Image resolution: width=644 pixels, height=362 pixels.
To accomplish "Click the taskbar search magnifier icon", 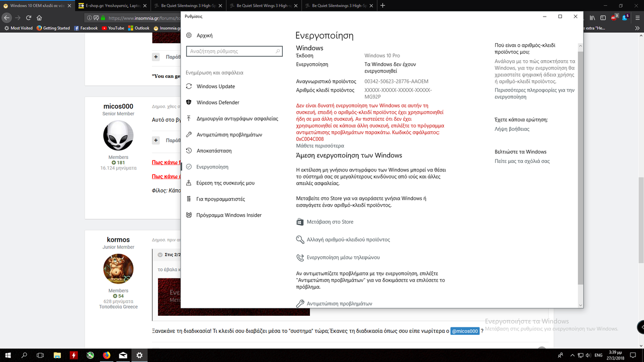I will click(x=24, y=355).
